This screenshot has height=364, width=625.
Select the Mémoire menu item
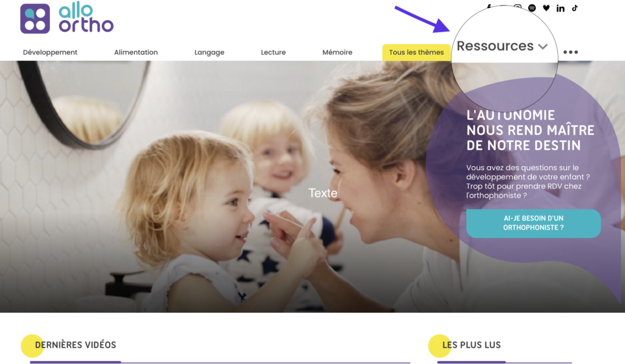(x=337, y=52)
